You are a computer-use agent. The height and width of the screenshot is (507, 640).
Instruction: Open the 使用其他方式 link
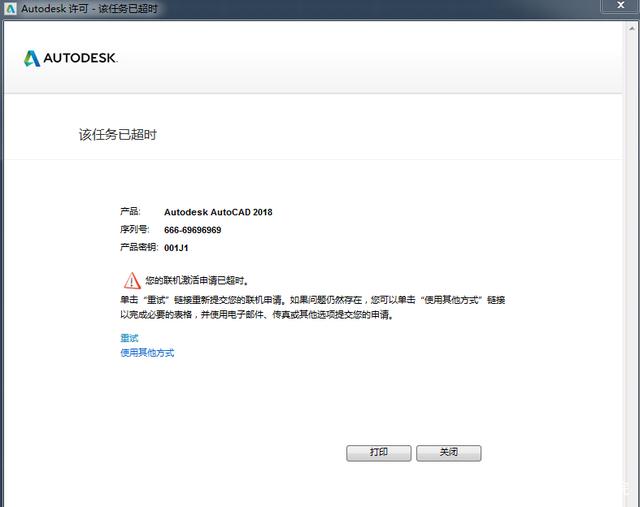click(x=147, y=353)
